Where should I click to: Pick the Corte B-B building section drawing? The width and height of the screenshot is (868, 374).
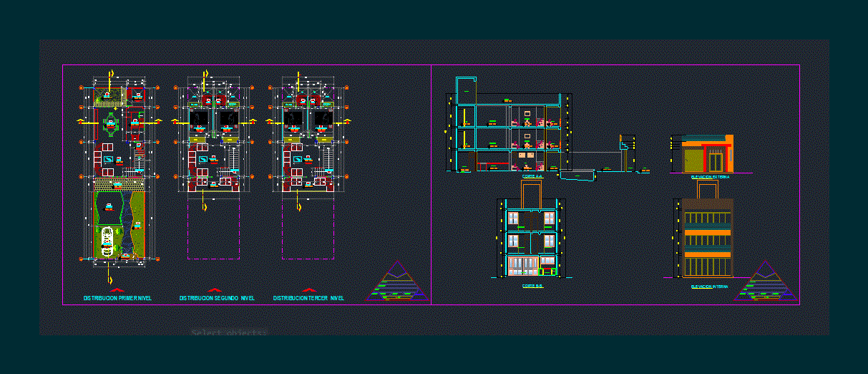pos(532,240)
